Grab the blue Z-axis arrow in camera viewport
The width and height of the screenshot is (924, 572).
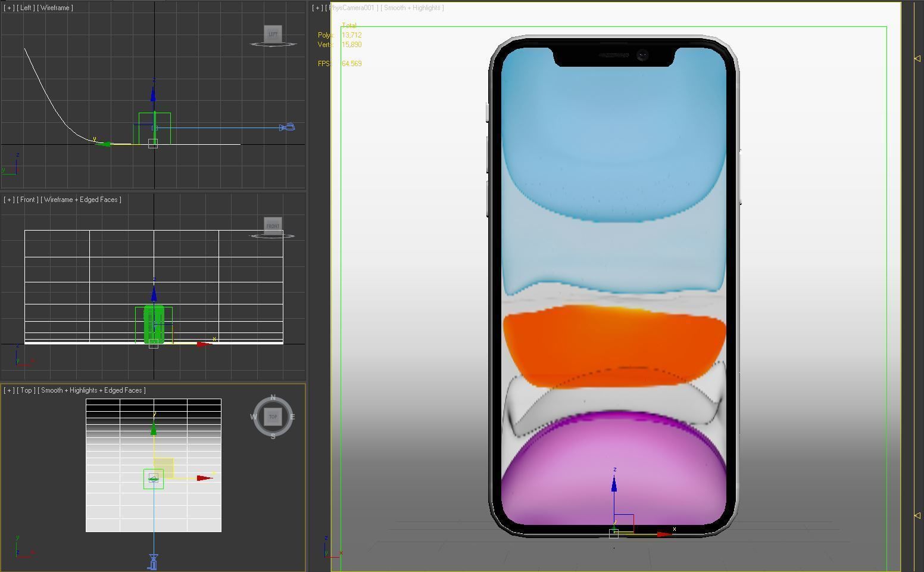point(614,484)
